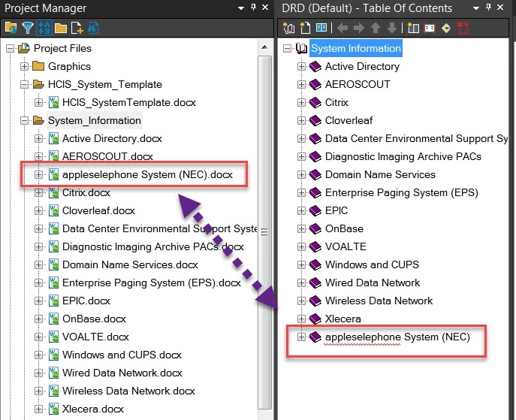Viewport: 516px width, 420px height.
Task: Toggle the Project Manager auto-hide pin
Action: [x=253, y=8]
